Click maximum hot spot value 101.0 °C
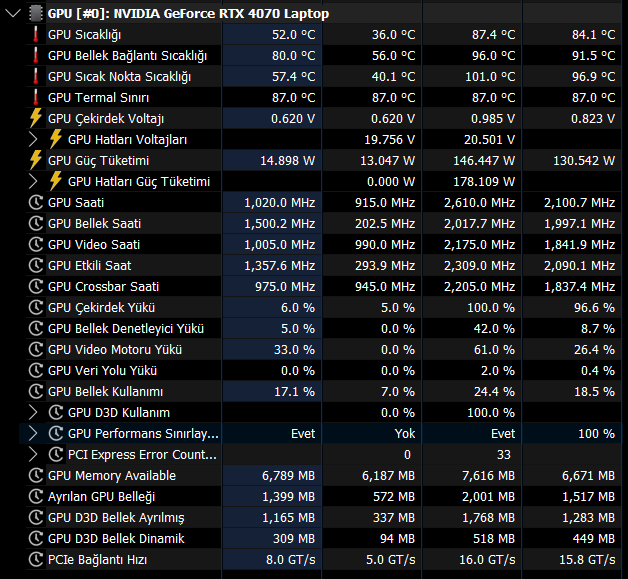Image resolution: width=628 pixels, height=579 pixels. [x=490, y=76]
